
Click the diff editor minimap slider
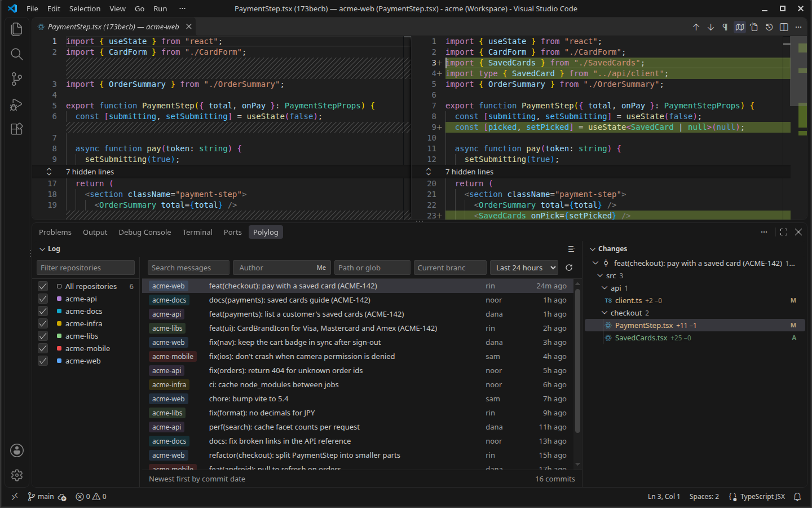[798, 71]
